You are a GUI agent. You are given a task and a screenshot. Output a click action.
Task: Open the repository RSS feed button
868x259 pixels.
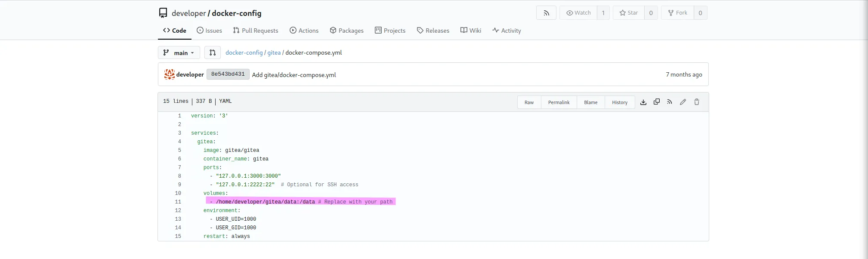[x=546, y=13]
